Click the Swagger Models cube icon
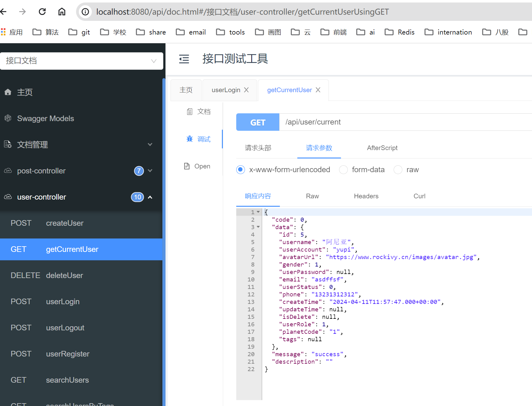The image size is (532, 406). click(x=8, y=118)
